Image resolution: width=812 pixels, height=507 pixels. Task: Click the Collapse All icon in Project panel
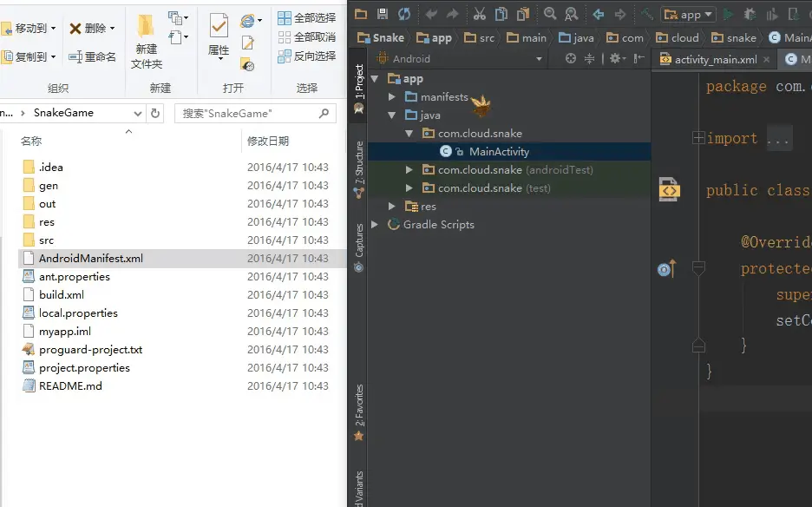pos(589,58)
